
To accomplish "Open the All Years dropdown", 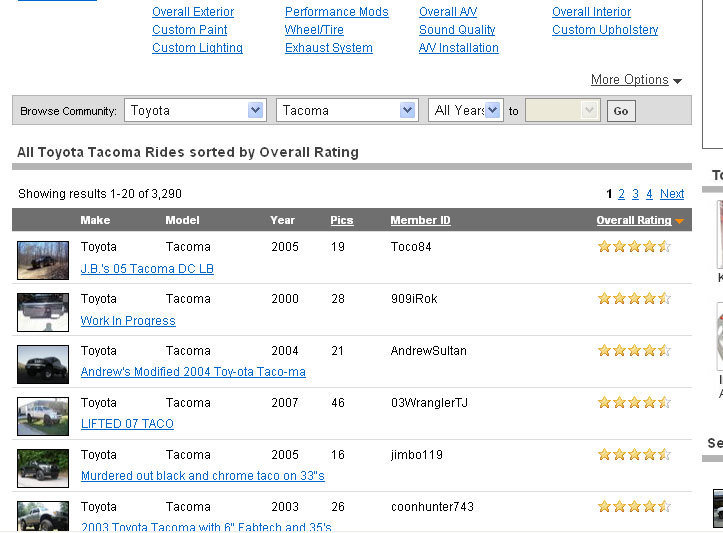I will coord(465,111).
